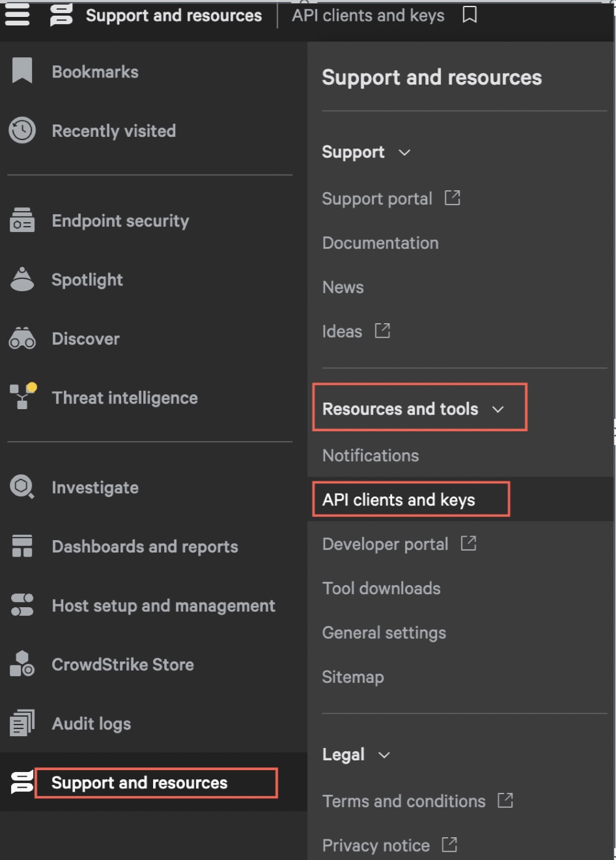This screenshot has height=860, width=616.
Task: Click the hamburger menu icon
Action: tap(18, 14)
